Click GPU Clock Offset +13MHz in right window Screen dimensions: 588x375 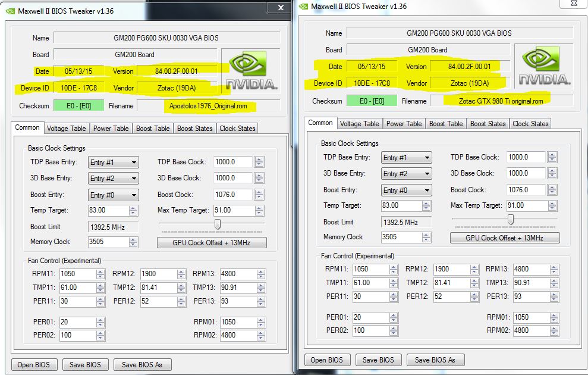tap(505, 237)
